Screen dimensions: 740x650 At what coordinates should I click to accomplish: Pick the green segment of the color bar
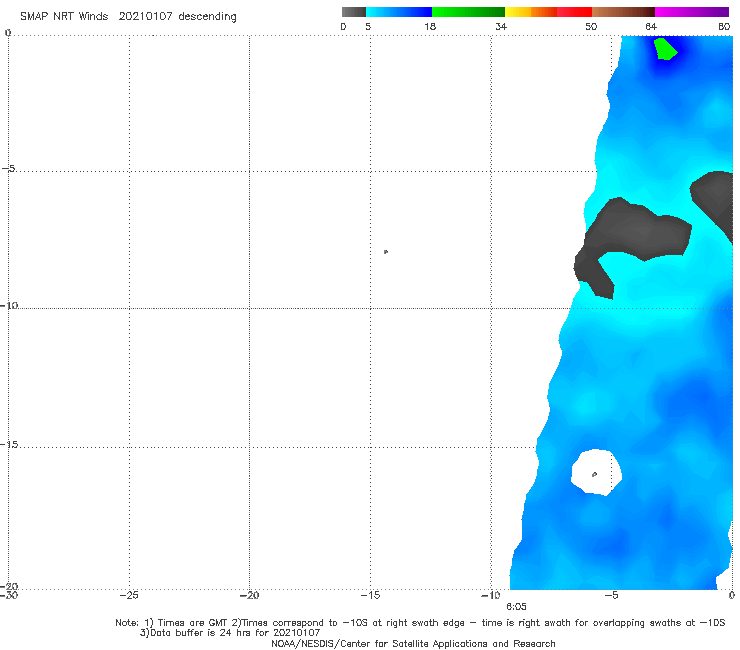pos(468,12)
